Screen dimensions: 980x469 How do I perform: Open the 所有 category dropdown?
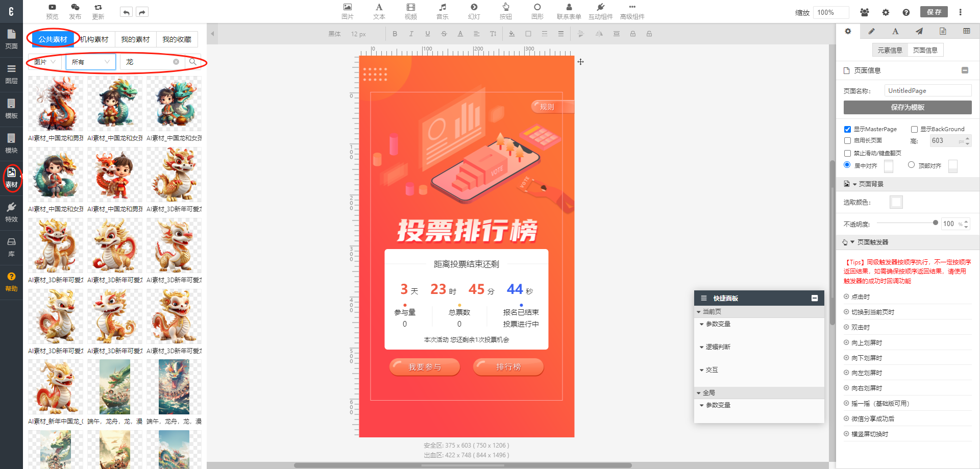pyautogui.click(x=90, y=62)
